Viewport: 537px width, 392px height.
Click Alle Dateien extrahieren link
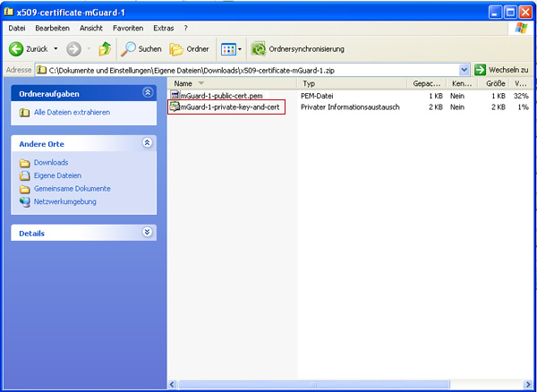[72, 112]
